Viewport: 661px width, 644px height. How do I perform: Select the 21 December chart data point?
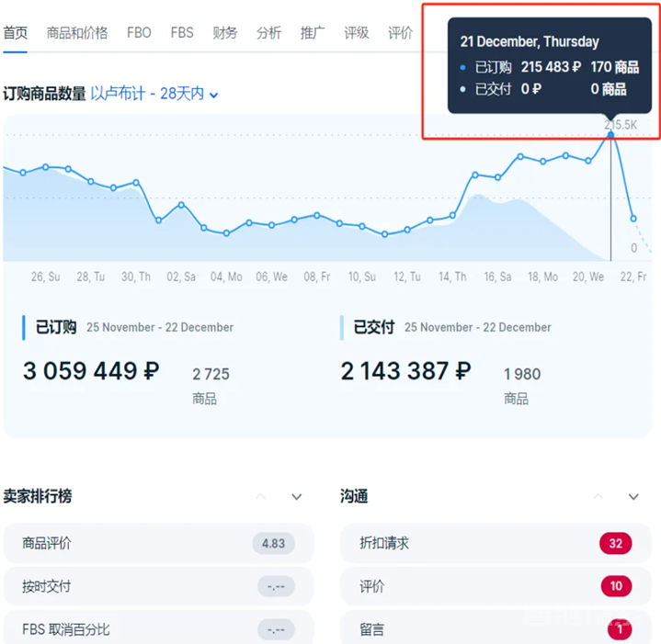click(x=610, y=135)
